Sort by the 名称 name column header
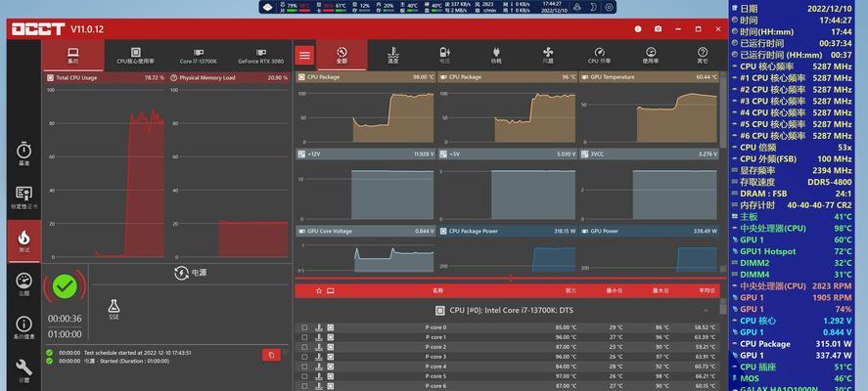 437,290
